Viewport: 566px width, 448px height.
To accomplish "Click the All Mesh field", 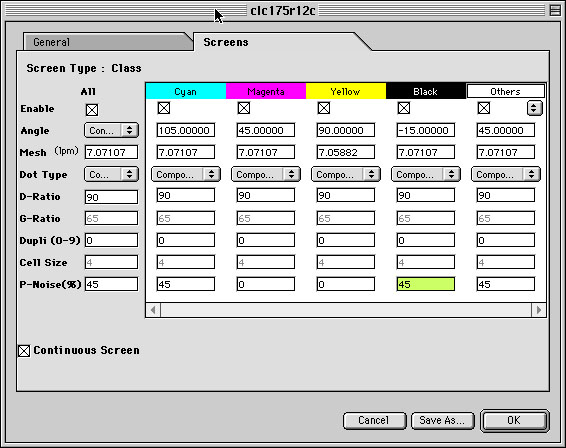I will (112, 152).
